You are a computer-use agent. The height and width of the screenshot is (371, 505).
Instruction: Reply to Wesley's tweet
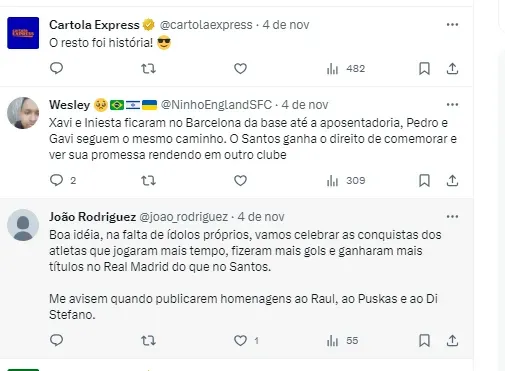click(x=56, y=180)
